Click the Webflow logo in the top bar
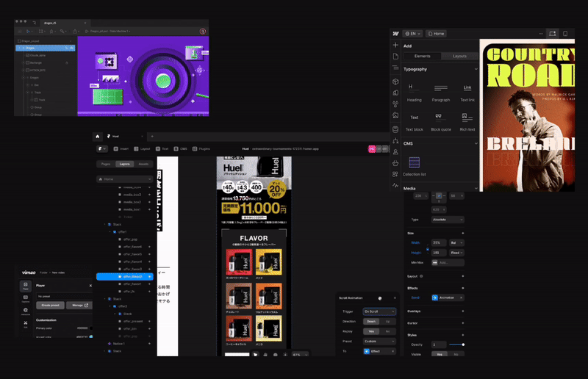 point(395,34)
